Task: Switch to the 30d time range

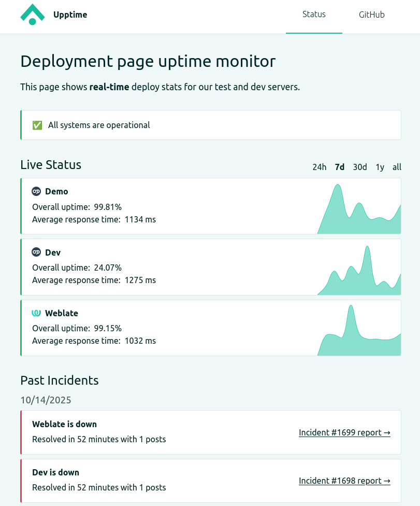Action: [359, 167]
